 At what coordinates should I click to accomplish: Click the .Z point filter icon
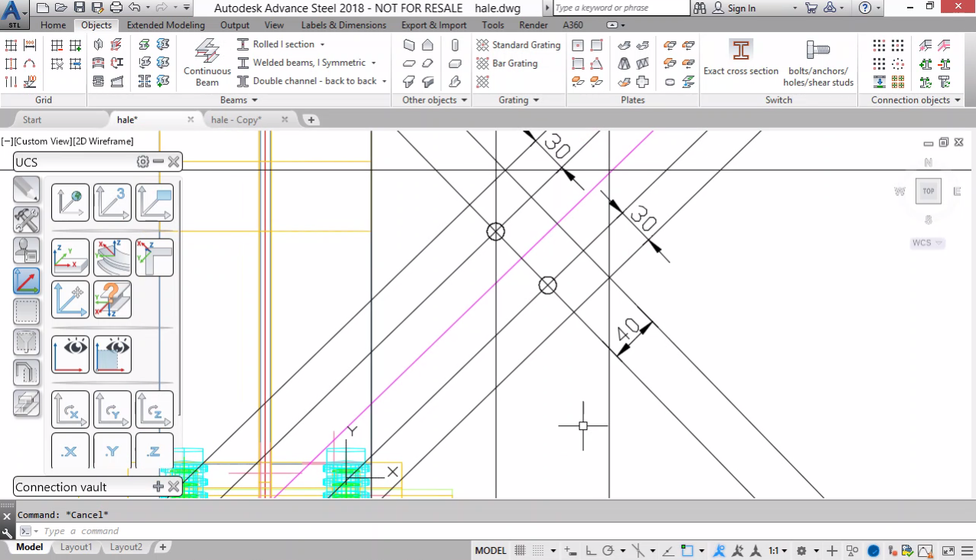pos(155,451)
